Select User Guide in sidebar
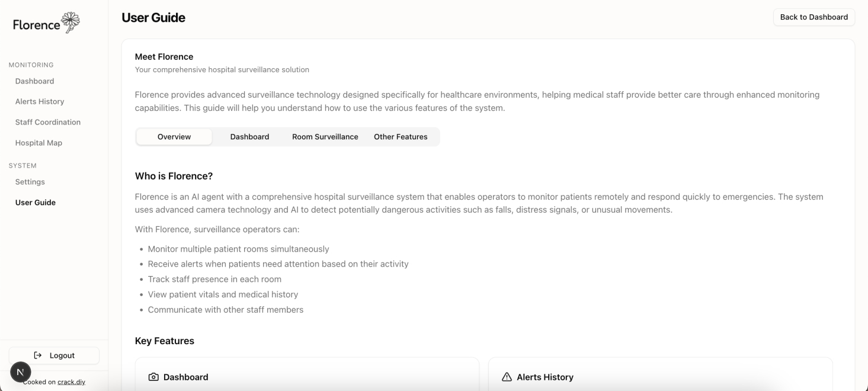The width and height of the screenshot is (868, 391). [36, 203]
